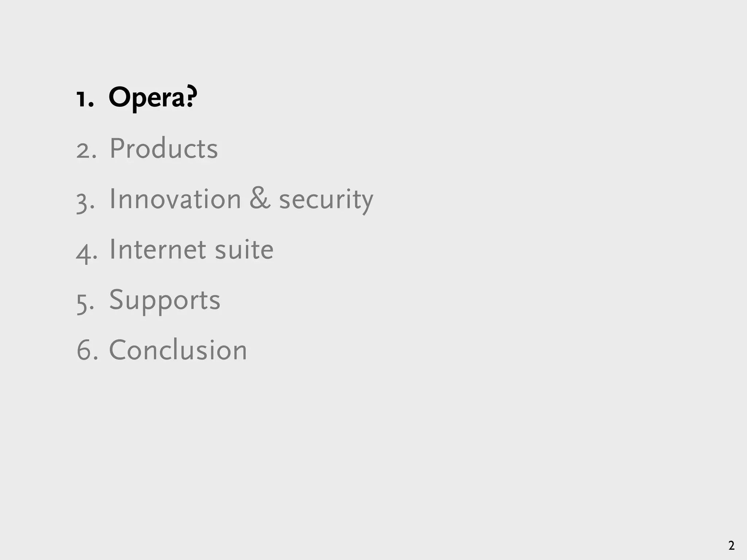This screenshot has width=747, height=560.
Task: Click the list number "5." beside Supports
Action: click(x=86, y=303)
